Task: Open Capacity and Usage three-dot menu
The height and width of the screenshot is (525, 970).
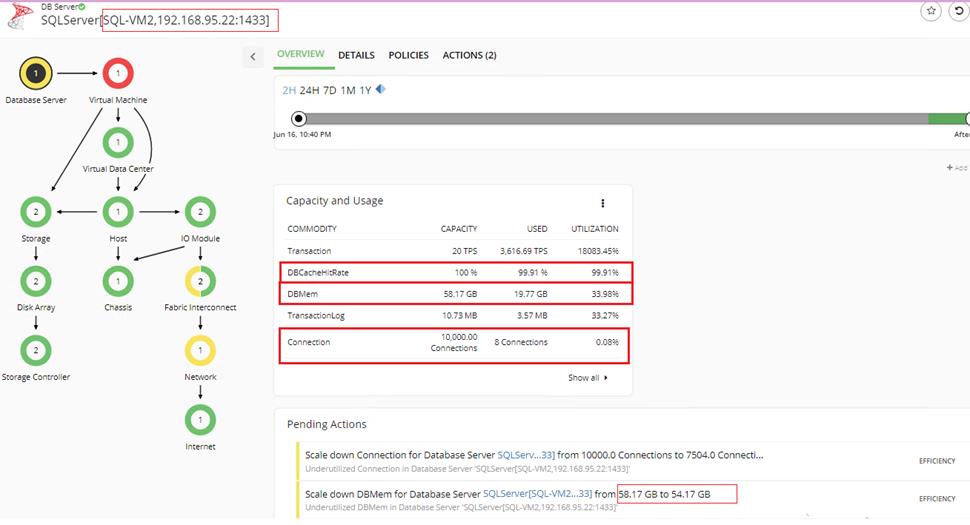Action: 603,203
